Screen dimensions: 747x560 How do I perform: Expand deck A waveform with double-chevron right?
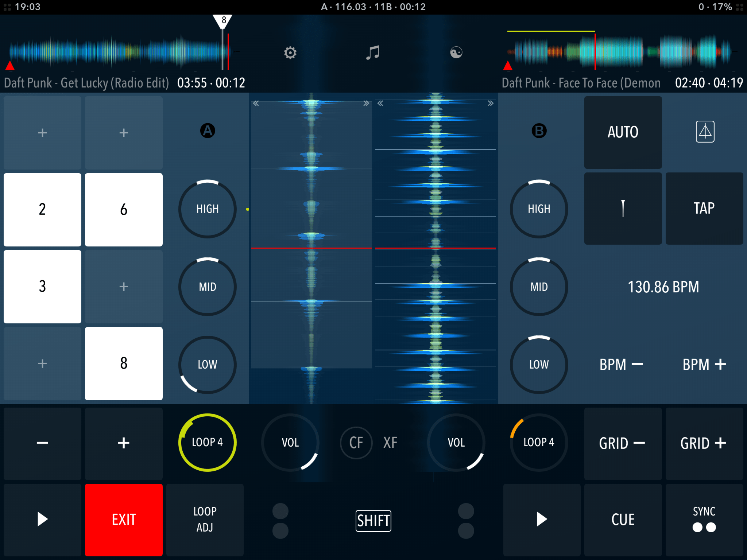(x=366, y=103)
